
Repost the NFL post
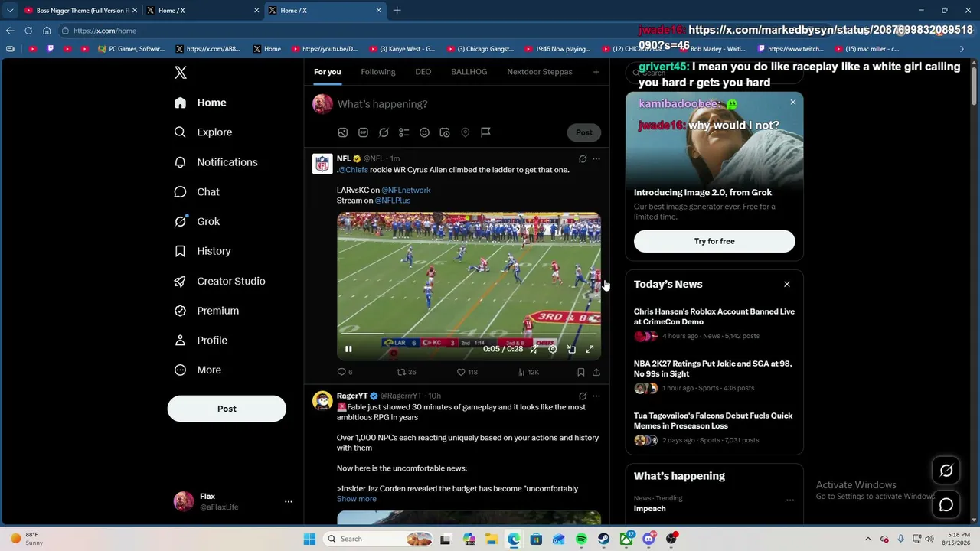[407, 372]
